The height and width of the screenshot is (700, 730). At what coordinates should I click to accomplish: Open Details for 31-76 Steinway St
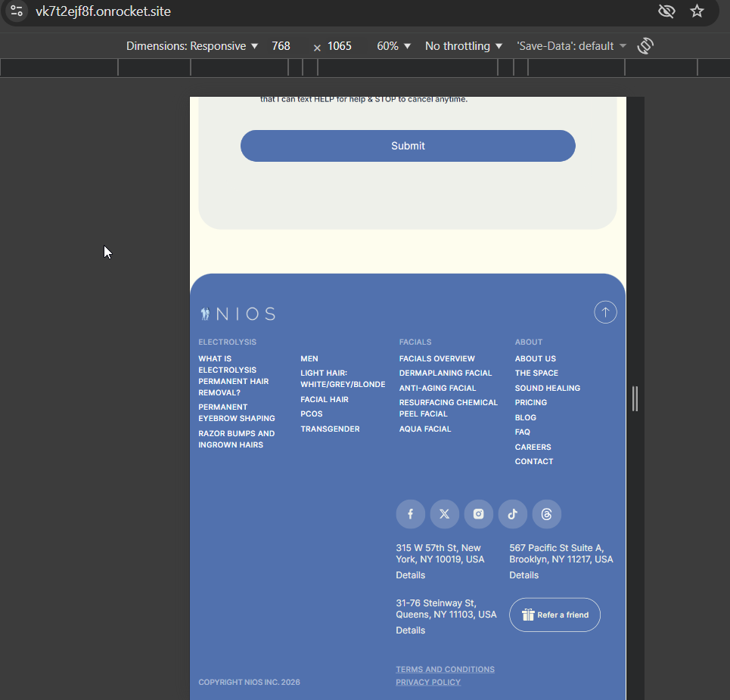(410, 630)
